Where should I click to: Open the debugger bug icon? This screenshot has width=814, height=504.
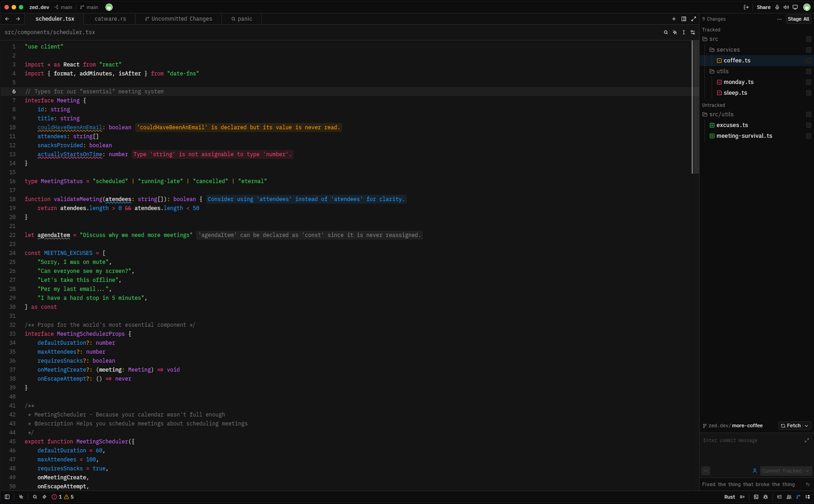[x=766, y=497]
